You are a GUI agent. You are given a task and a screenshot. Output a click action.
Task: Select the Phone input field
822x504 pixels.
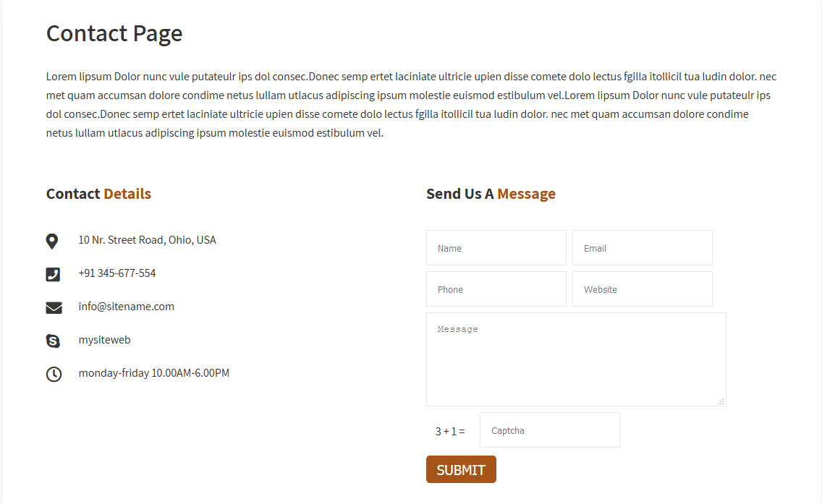click(496, 289)
